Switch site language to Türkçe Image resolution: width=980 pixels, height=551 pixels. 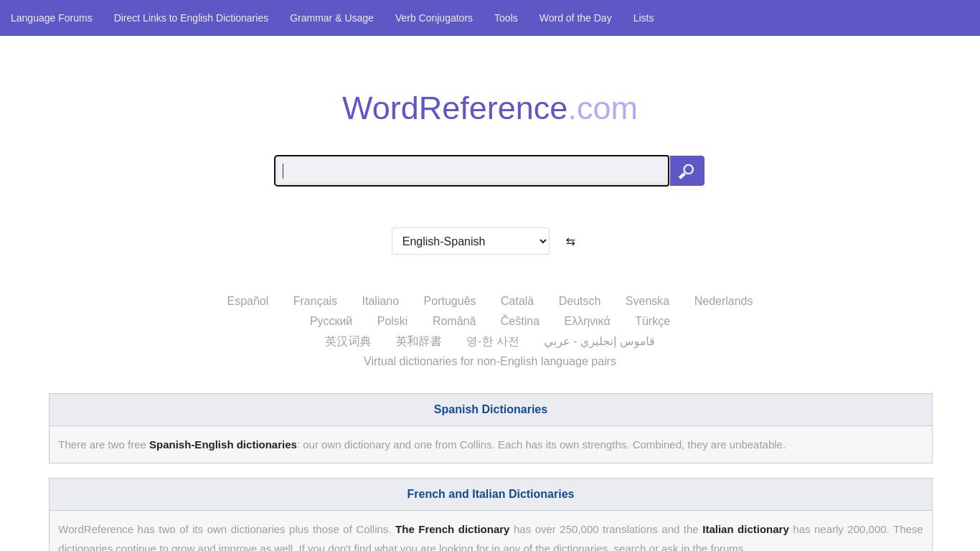pos(652,321)
